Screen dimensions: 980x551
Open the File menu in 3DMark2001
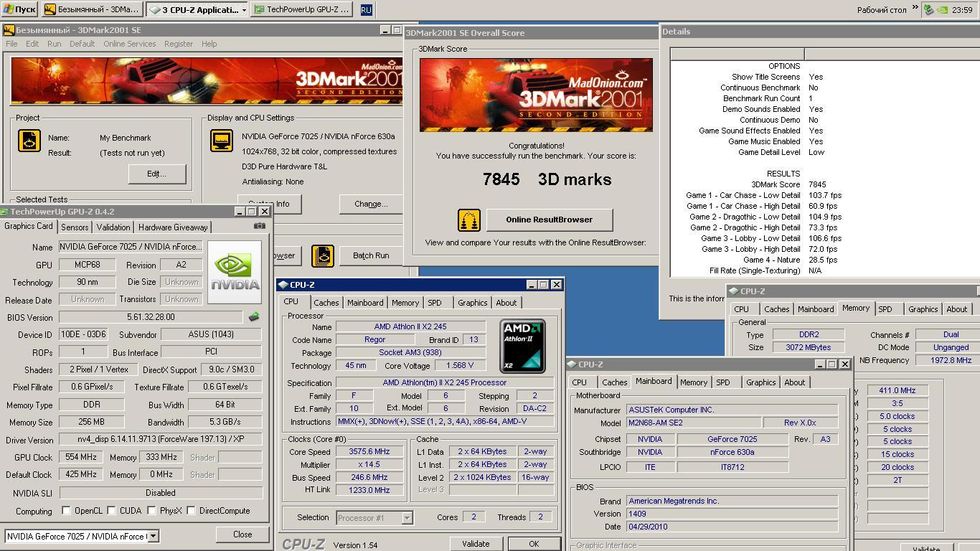tap(11, 44)
